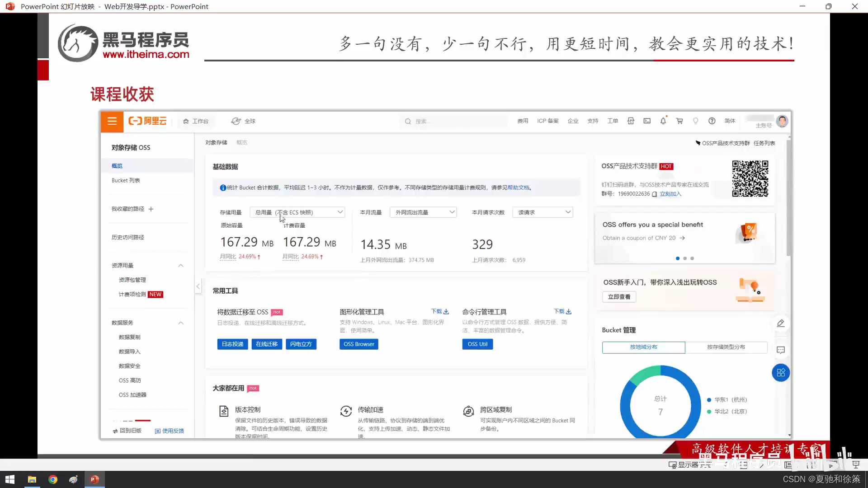Click the lightbulb icon in header

click(696, 121)
